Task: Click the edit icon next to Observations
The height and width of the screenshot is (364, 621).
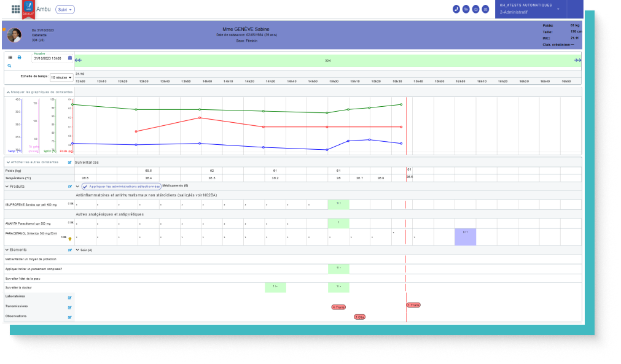Action: (x=70, y=317)
